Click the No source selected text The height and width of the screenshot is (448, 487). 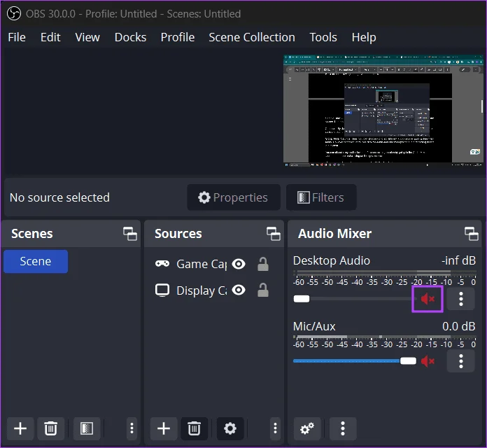point(59,197)
